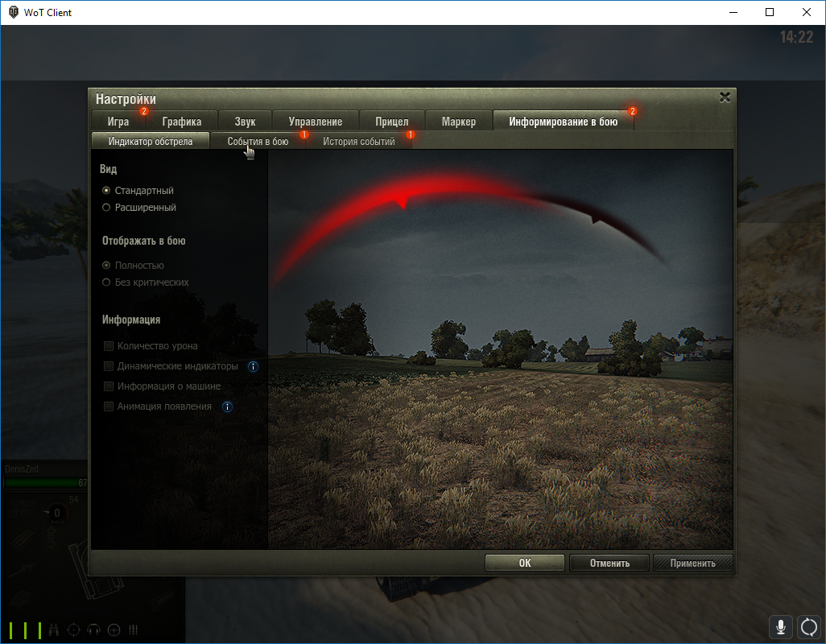Image resolution: width=826 pixels, height=644 pixels.
Task: Enable the Количество урона checkbox
Action: click(109, 346)
